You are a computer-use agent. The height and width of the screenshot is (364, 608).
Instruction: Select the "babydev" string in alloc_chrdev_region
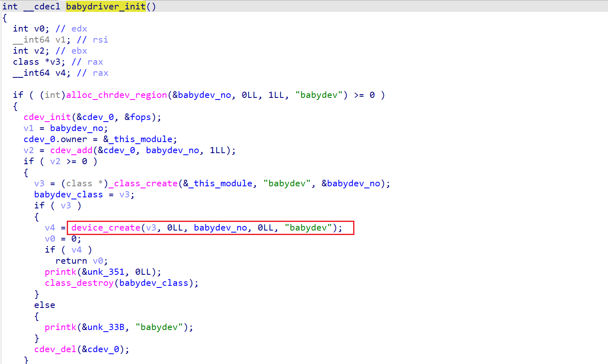point(319,95)
